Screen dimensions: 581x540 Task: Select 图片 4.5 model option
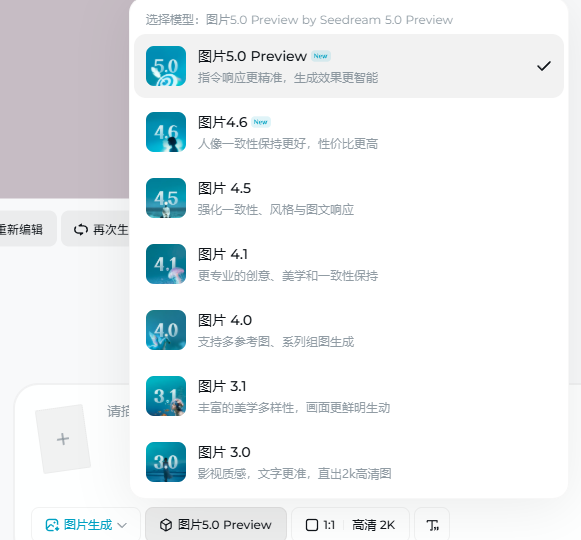pos(349,198)
